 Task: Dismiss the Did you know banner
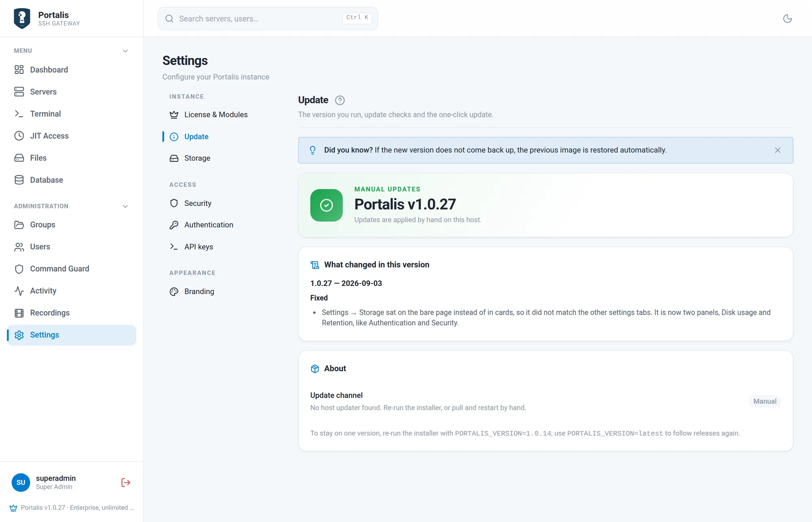click(777, 150)
